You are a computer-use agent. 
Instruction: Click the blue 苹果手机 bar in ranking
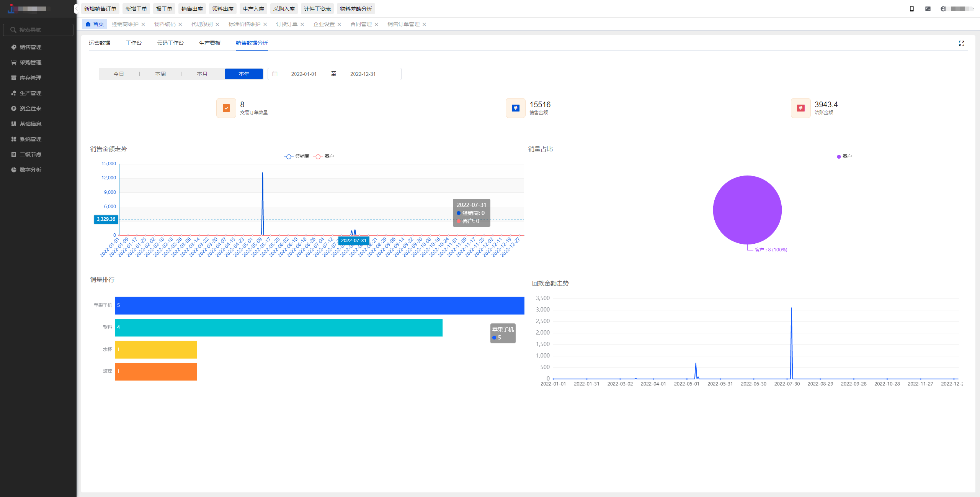(x=320, y=305)
